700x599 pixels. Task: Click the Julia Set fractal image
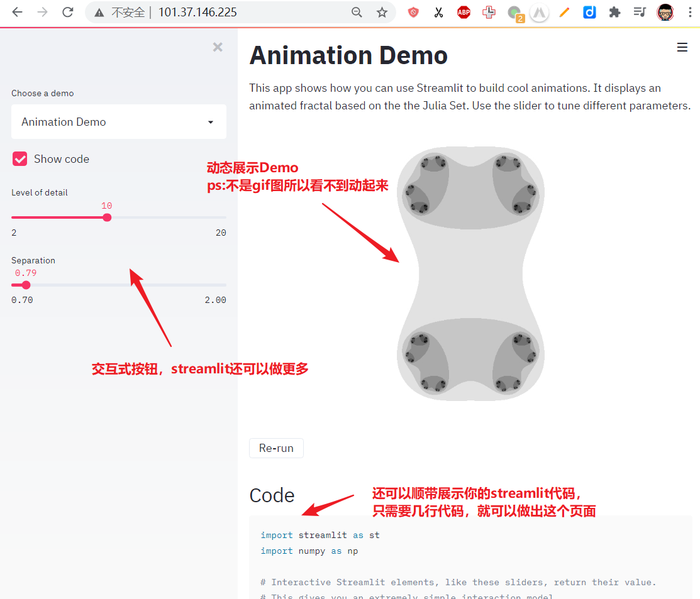[470, 272]
